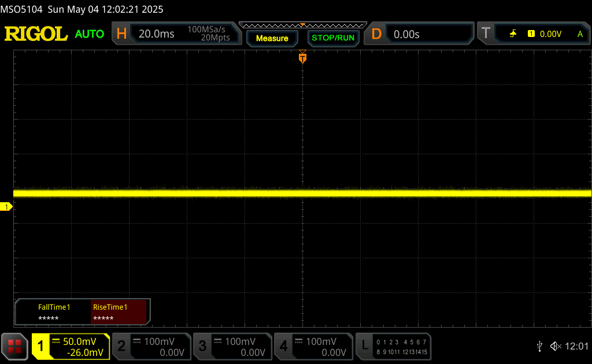Click the yellow channel 1 waveform trace
This screenshot has height=364, width=592.
click(x=302, y=194)
